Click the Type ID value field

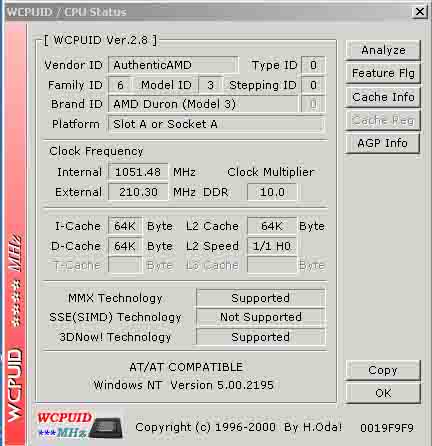pos(313,65)
